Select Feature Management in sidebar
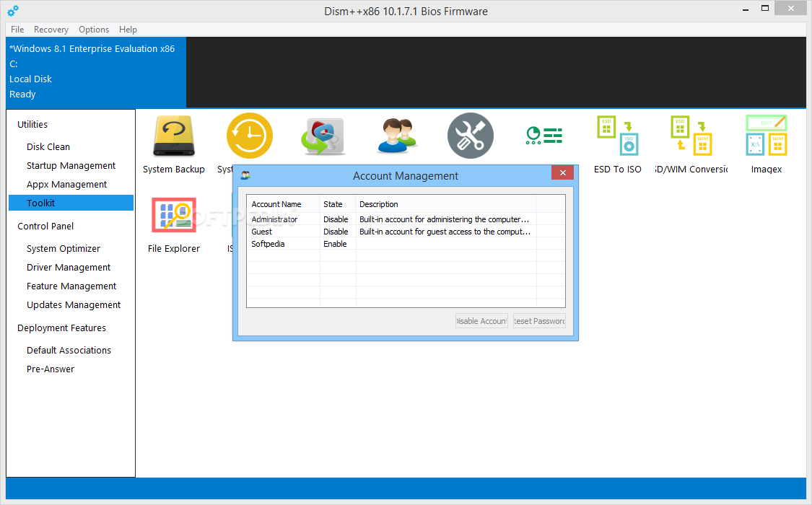 coord(71,286)
